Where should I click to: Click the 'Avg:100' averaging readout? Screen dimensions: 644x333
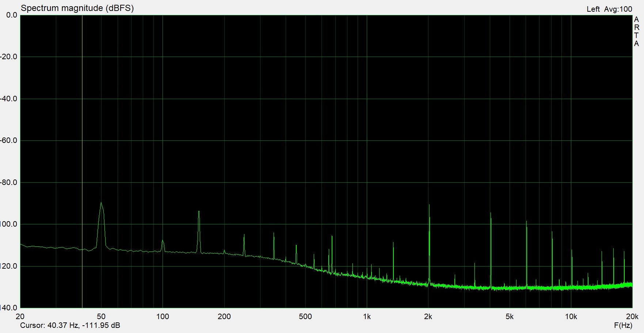coord(618,9)
